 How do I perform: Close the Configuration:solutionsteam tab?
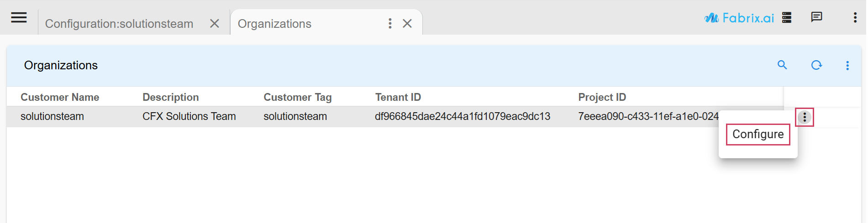coord(214,23)
